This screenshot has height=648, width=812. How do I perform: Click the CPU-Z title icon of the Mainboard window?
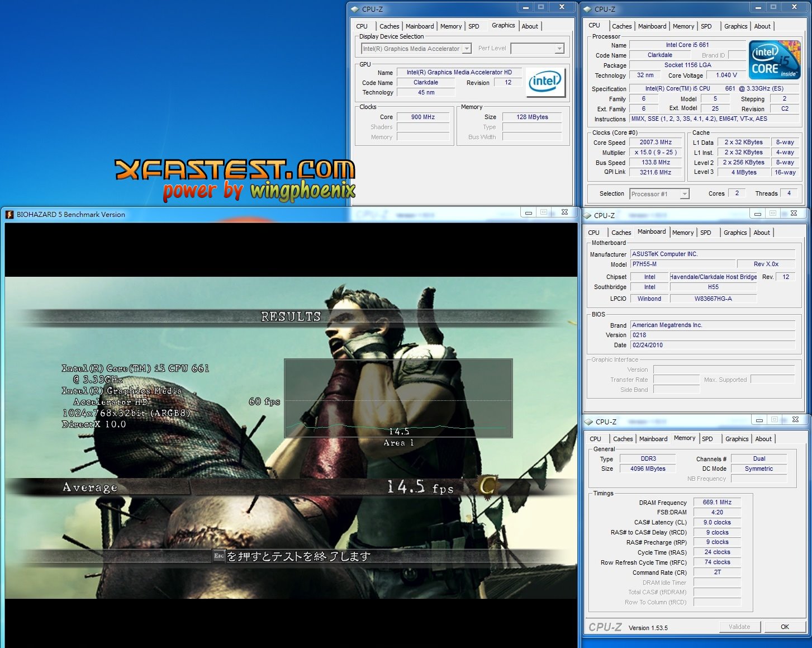pyautogui.click(x=587, y=215)
